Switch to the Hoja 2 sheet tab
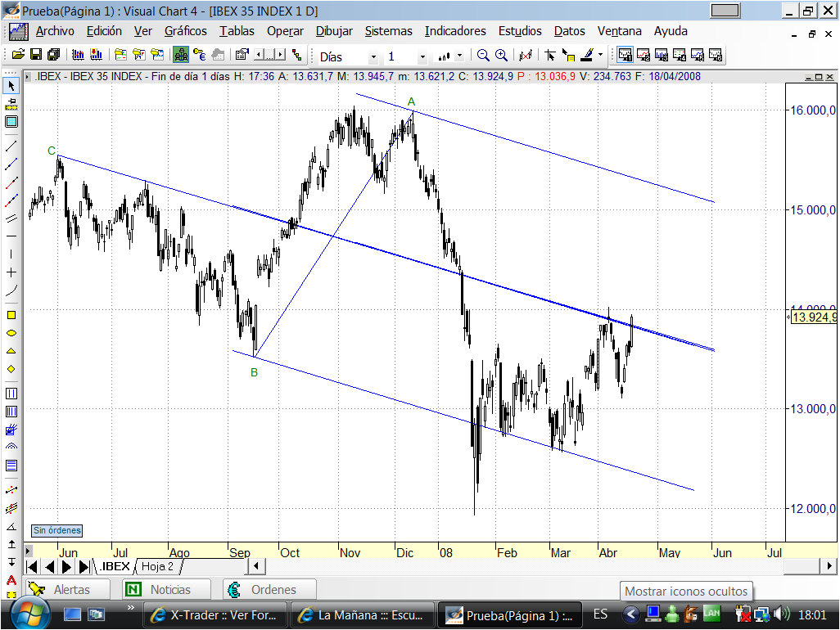The image size is (840, 630). 157,566
